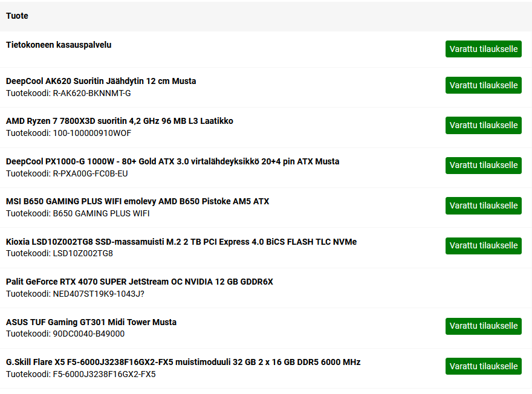Image resolution: width=532 pixels, height=394 pixels.
Task: Click 'Varattu tilaukselle' for DeepCool AK620 cooler
Action: pos(484,85)
